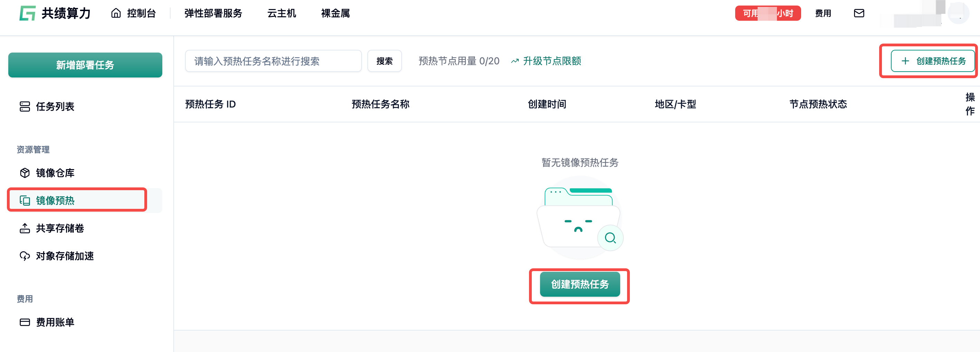Screen dimensions: 980x352
Task: Click the 搜索 button
Action: (x=384, y=61)
